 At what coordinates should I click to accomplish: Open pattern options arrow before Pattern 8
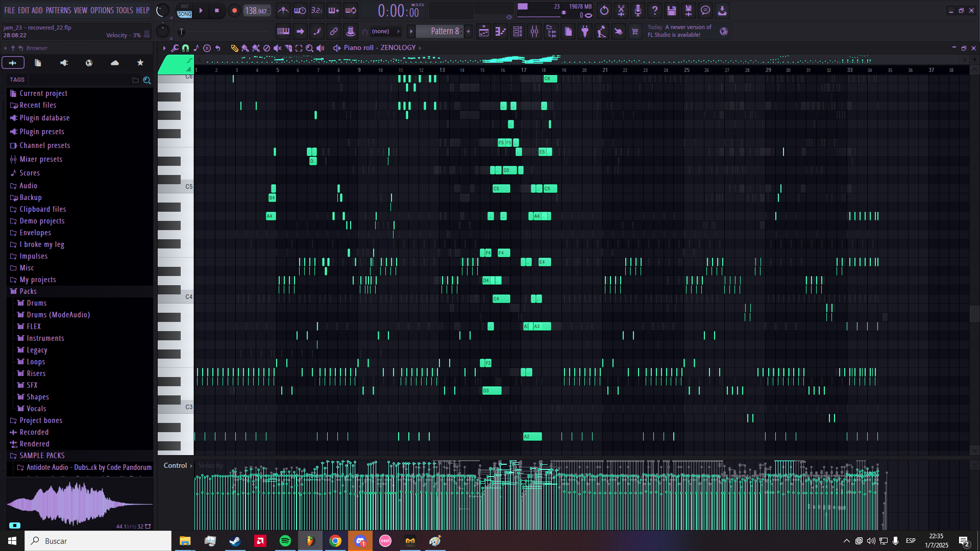tap(411, 32)
